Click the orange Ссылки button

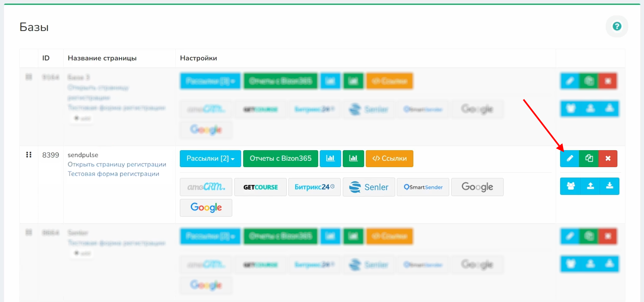[389, 158]
